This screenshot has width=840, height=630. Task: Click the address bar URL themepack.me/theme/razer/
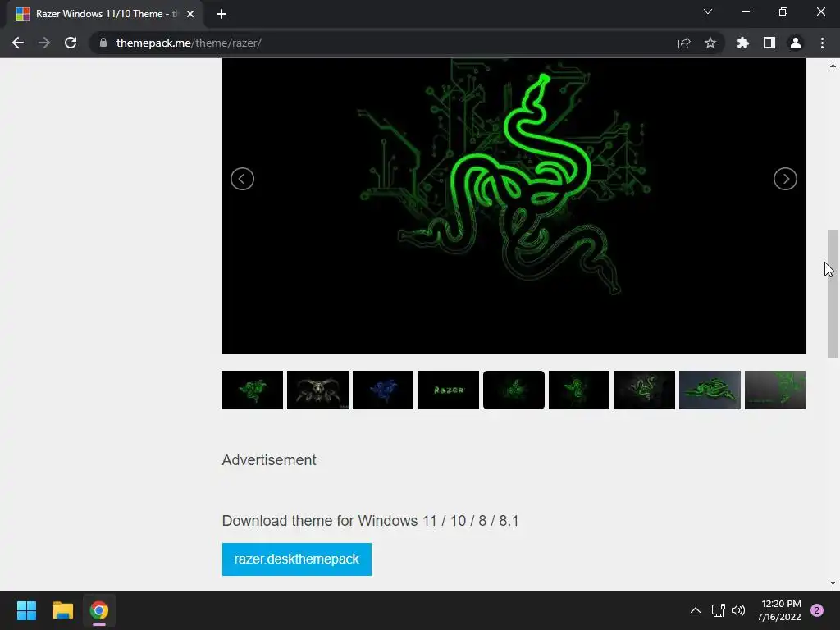tap(189, 43)
